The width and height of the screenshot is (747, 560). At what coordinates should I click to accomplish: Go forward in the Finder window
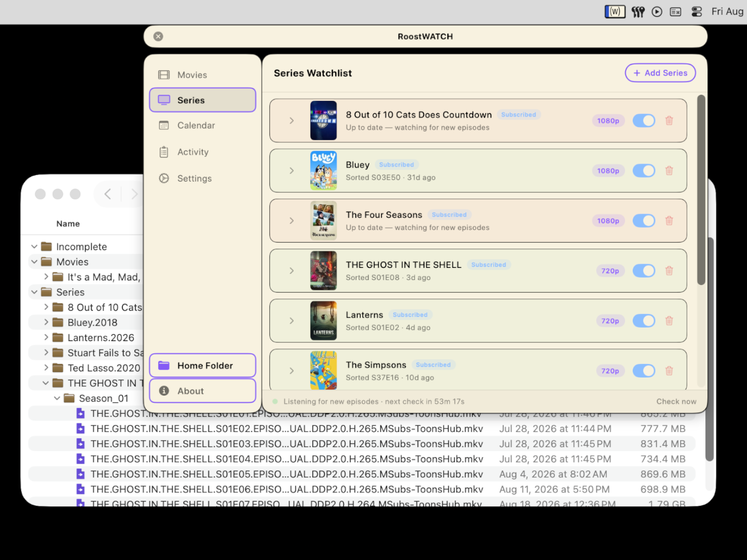tap(134, 194)
